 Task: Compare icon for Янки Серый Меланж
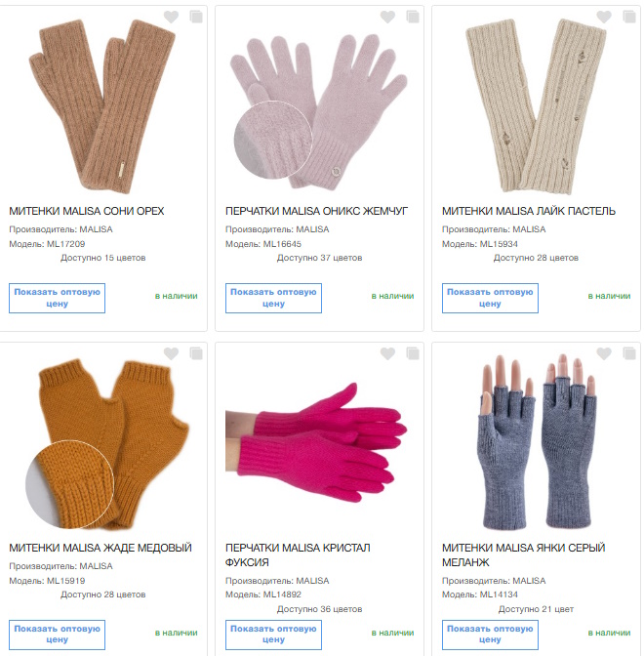[629, 353]
